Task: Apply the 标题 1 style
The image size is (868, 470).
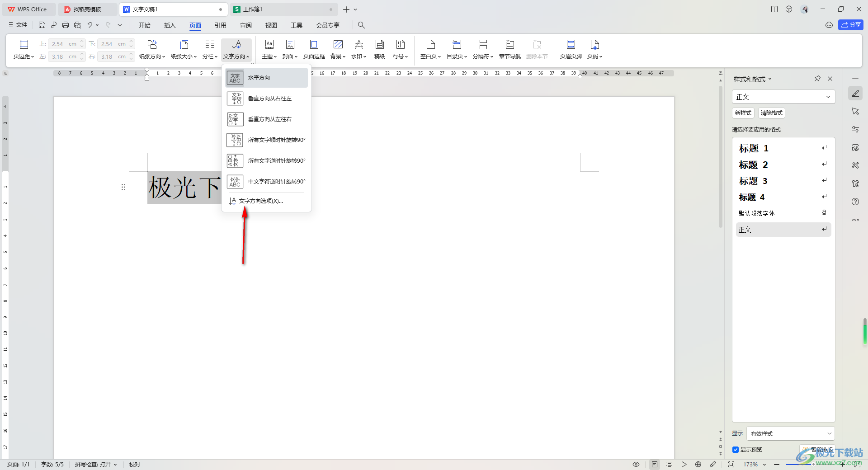Action: 783,148
